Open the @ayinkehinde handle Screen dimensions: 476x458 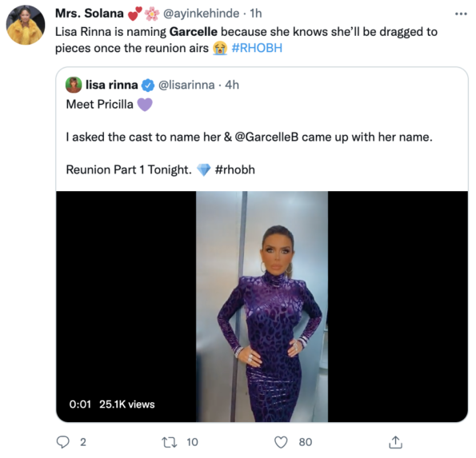(x=202, y=14)
